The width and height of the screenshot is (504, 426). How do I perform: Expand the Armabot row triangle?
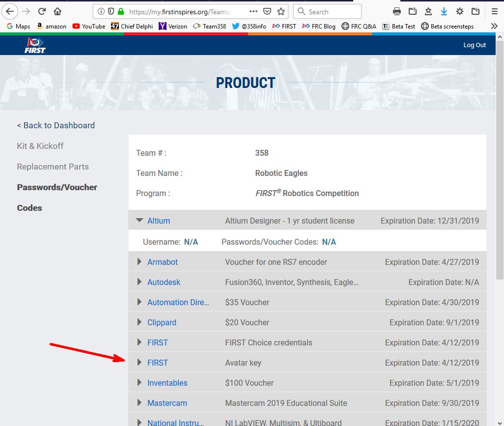(139, 261)
